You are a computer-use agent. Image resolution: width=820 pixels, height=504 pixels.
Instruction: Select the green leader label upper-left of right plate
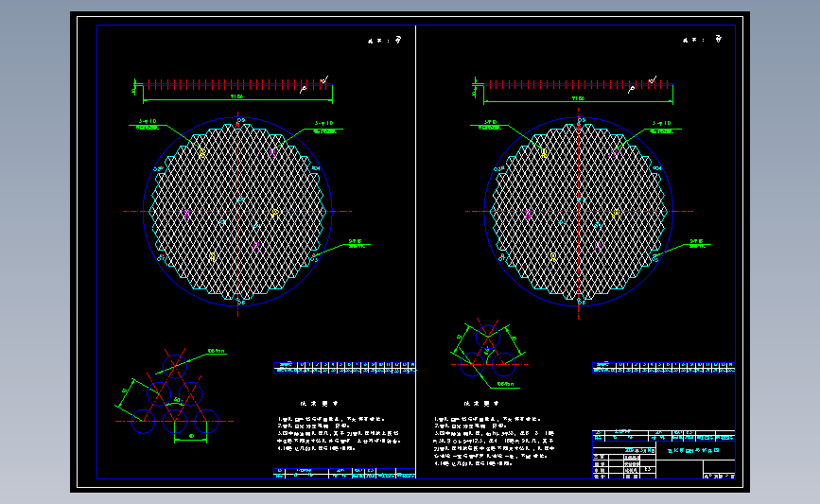point(490,125)
